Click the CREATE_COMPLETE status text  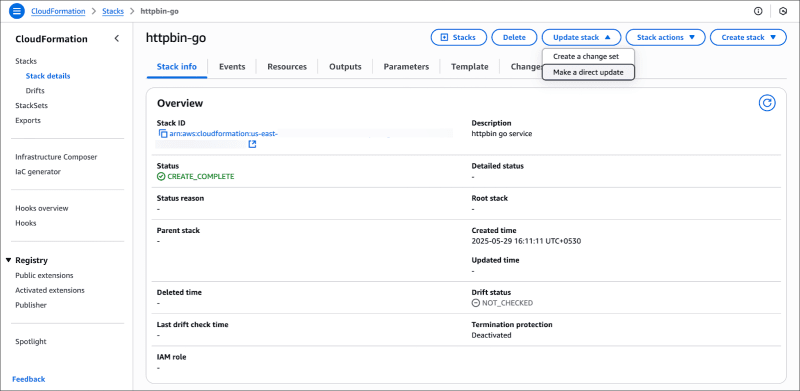coord(201,177)
